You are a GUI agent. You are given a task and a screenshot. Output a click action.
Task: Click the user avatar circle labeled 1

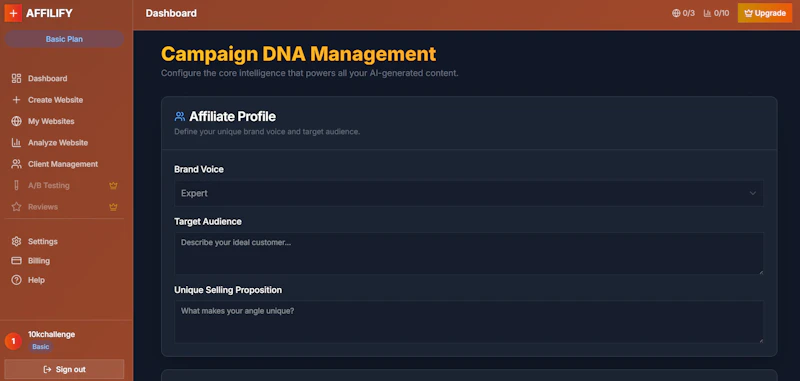[x=13, y=341]
